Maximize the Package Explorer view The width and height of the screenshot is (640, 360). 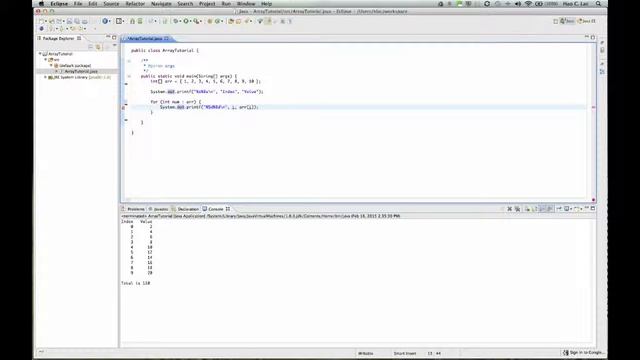[x=114, y=37]
